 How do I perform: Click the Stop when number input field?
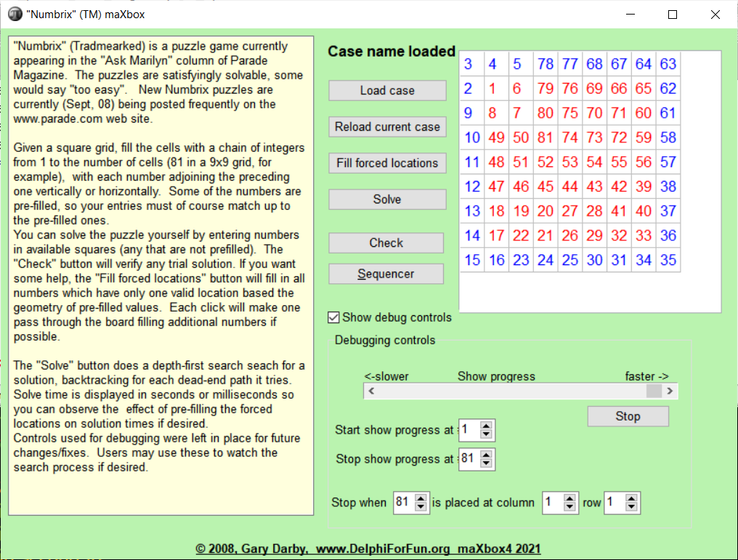tap(401, 503)
